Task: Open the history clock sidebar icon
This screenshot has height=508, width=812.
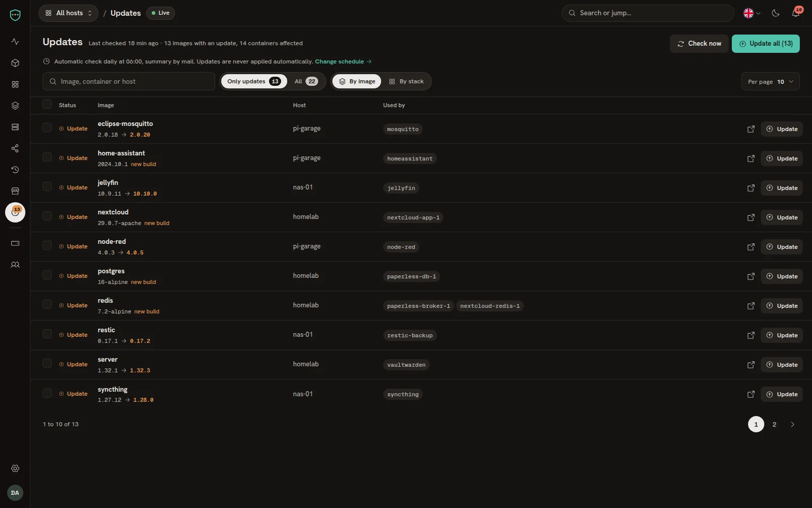Action: pos(15,170)
